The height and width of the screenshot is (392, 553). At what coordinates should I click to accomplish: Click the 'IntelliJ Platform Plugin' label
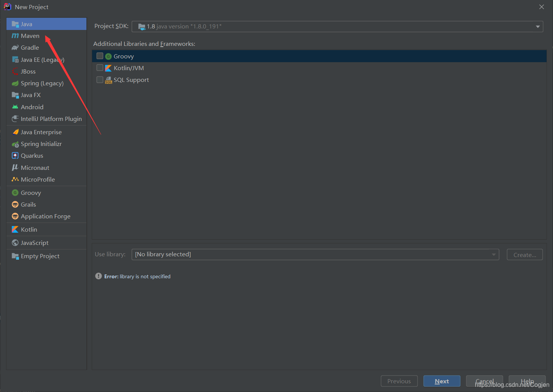tap(51, 119)
